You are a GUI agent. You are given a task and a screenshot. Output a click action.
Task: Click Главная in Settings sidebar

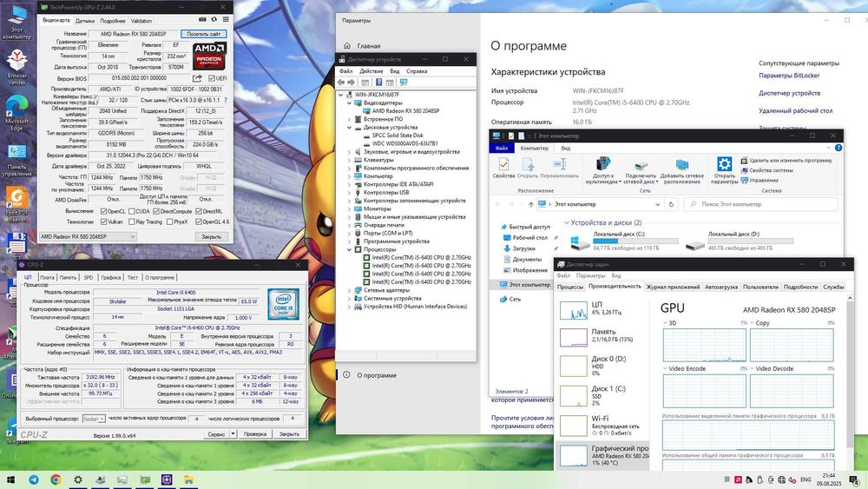coord(369,46)
